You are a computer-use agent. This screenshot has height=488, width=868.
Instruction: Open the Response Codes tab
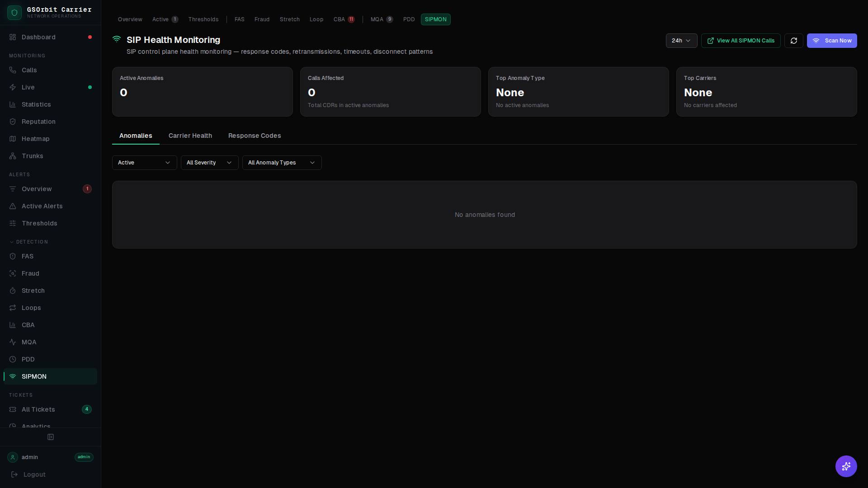point(254,136)
